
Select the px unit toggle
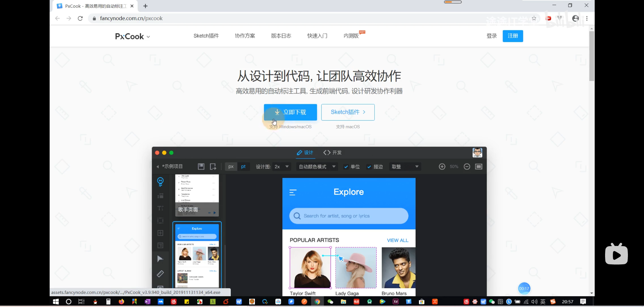(x=231, y=167)
